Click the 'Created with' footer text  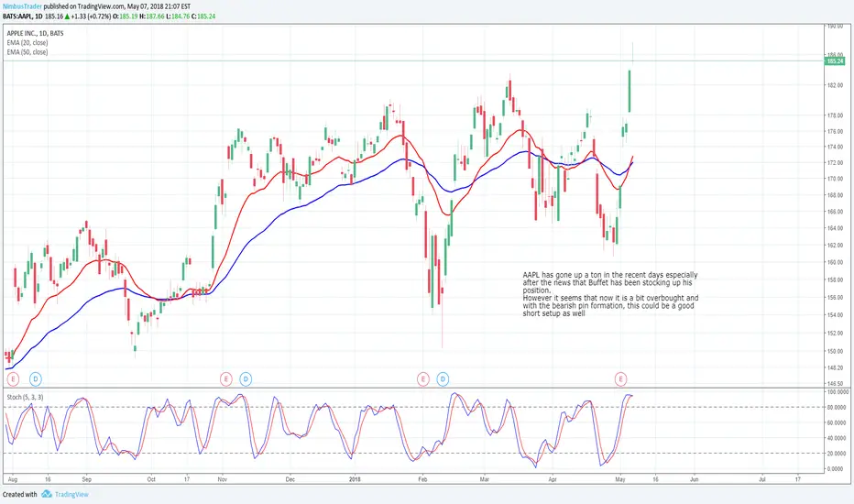(x=19, y=494)
